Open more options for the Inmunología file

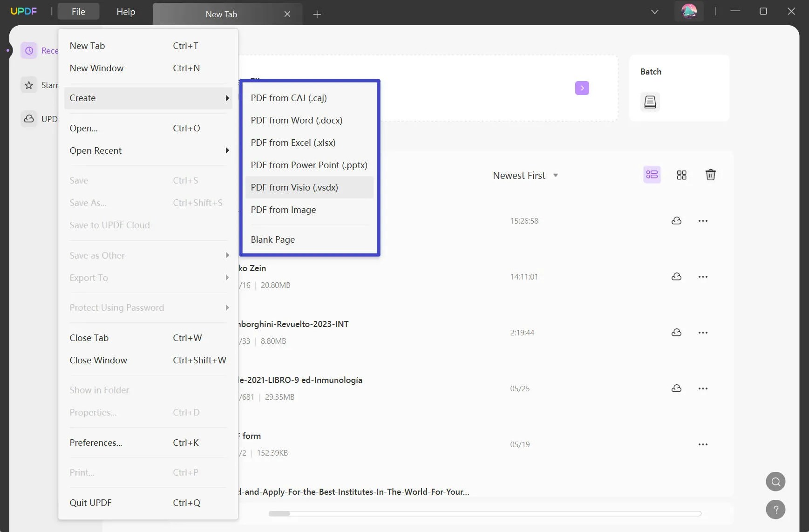click(x=703, y=388)
